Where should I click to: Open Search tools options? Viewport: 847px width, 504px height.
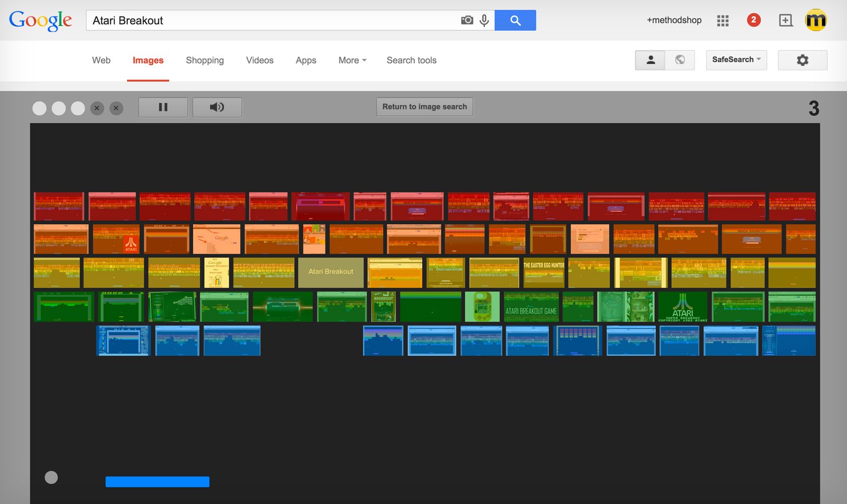411,60
